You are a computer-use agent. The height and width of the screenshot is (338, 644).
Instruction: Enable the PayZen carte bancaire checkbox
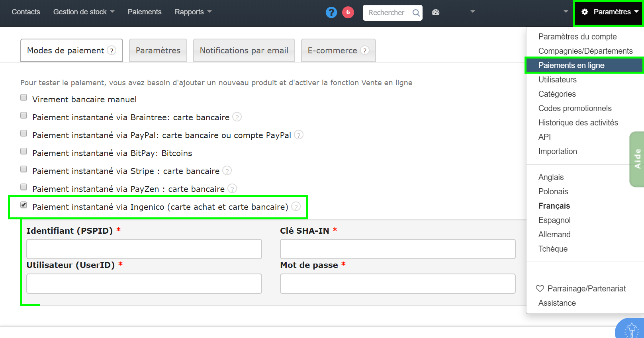(24, 187)
